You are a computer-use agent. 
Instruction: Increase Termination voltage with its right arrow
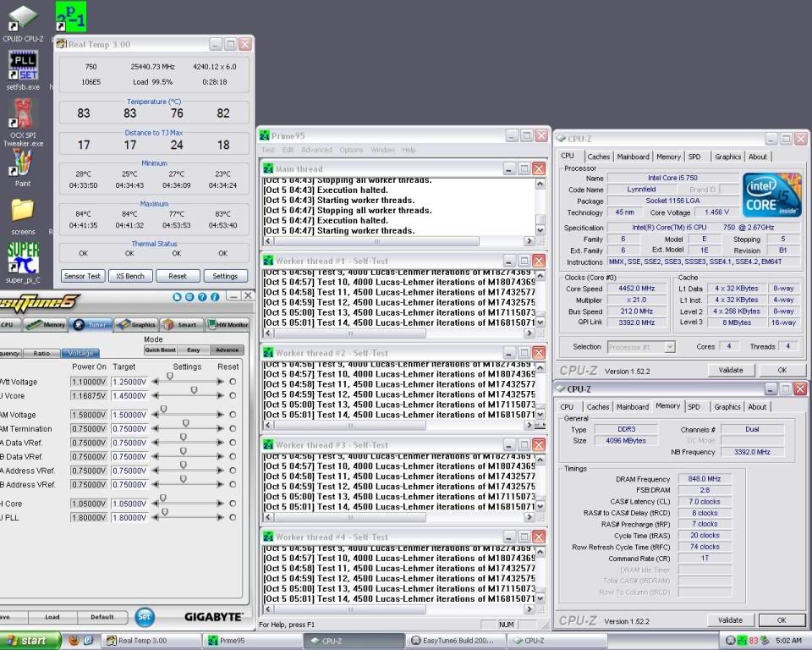(x=221, y=428)
